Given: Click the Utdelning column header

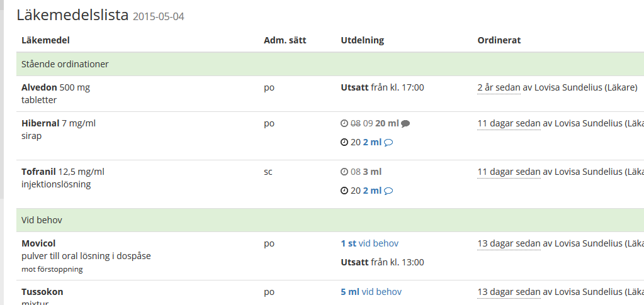Looking at the screenshot, I should [x=362, y=40].
